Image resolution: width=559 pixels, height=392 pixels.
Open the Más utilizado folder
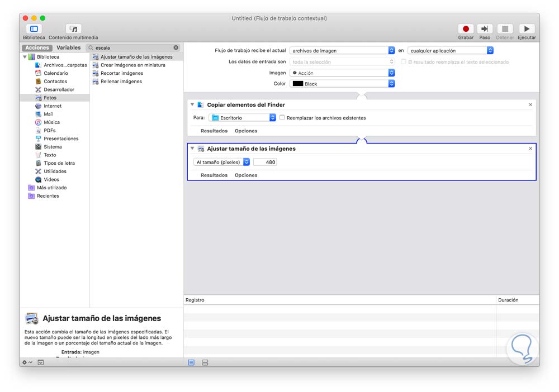click(48, 188)
